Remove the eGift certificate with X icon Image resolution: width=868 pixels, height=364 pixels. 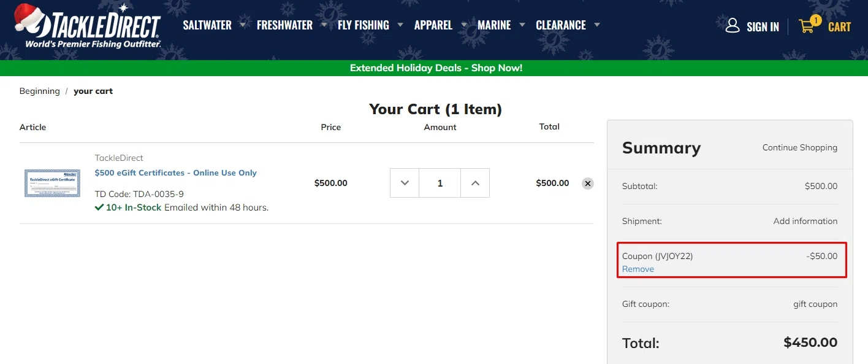pos(588,183)
